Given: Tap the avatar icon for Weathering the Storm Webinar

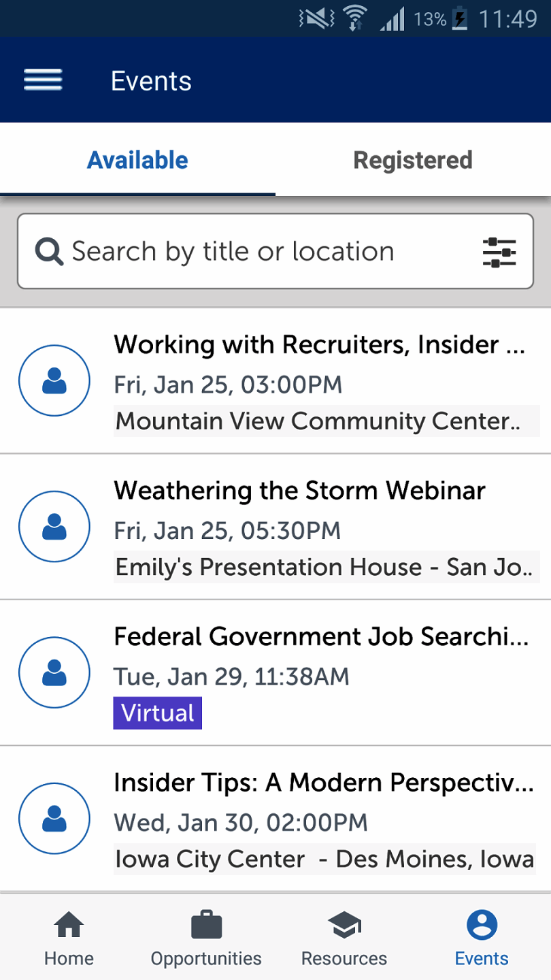Looking at the screenshot, I should (54, 527).
